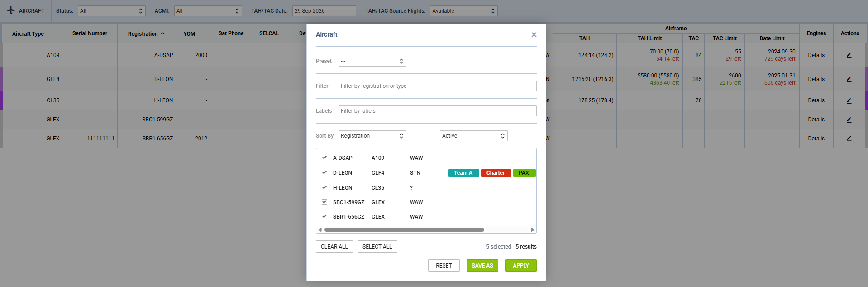Sort table by SELCAL column header
This screenshot has width=868, height=287.
pyautogui.click(x=269, y=33)
